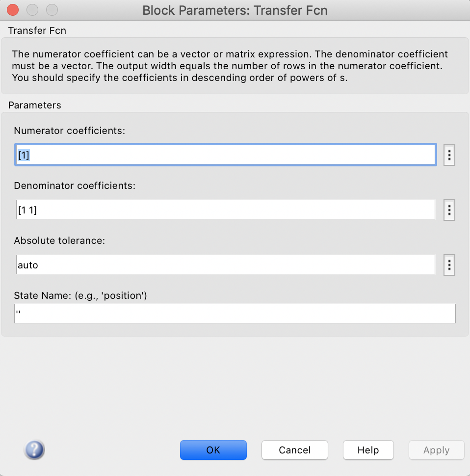The height and width of the screenshot is (476, 470).
Task: Click the Block Parameters title bar
Action: pyautogui.click(x=235, y=9)
